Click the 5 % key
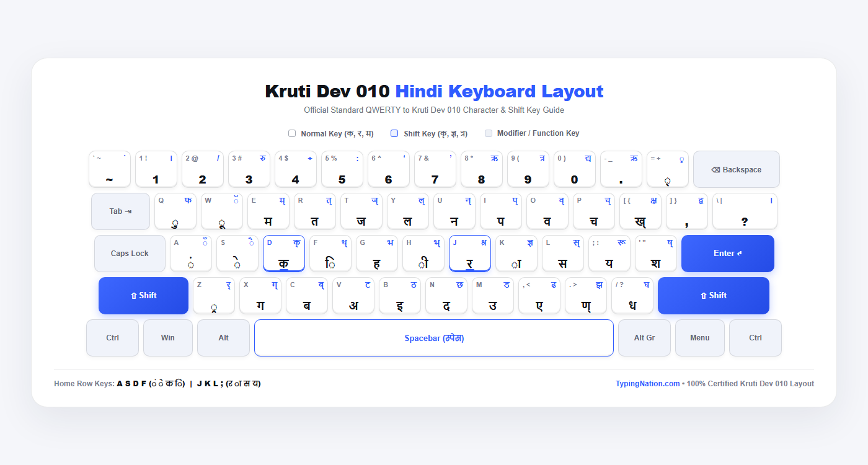Viewport: 868px width, 465px height. (x=342, y=169)
